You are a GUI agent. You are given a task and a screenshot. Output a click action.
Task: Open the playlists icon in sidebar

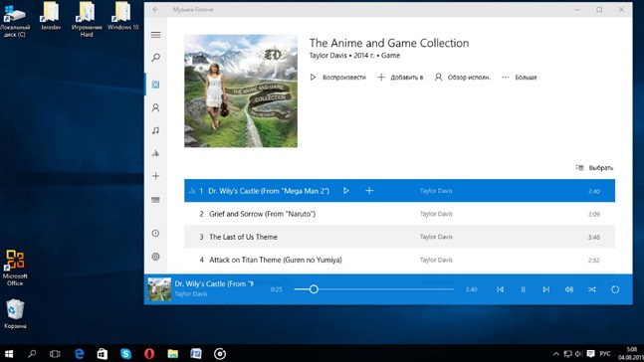155,200
